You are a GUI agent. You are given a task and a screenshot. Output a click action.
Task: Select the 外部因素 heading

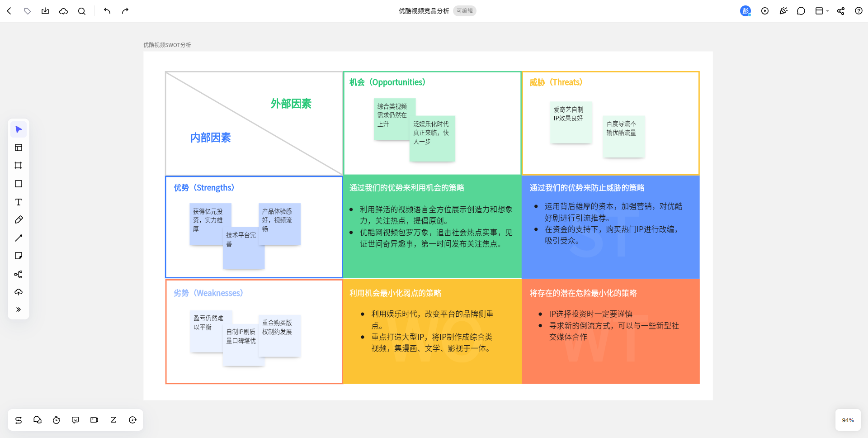coord(291,104)
